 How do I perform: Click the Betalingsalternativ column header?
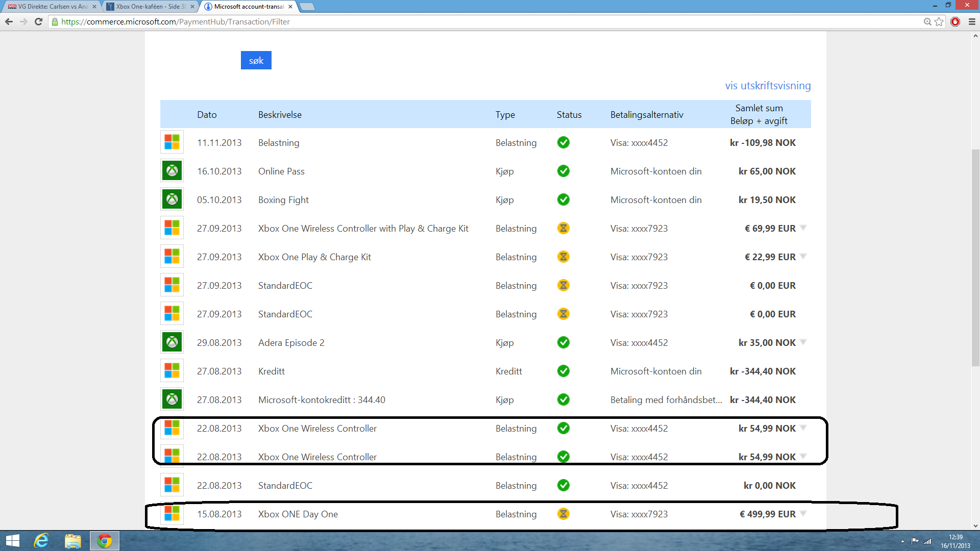(647, 115)
